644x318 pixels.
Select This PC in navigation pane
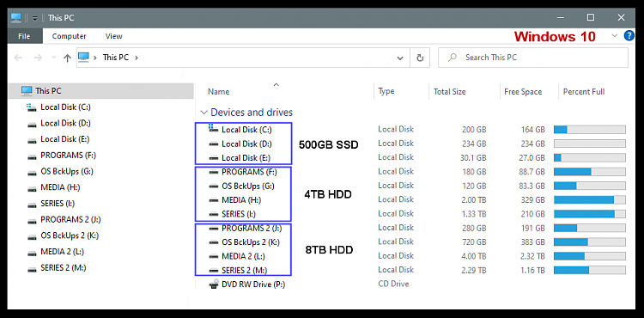click(x=100, y=91)
